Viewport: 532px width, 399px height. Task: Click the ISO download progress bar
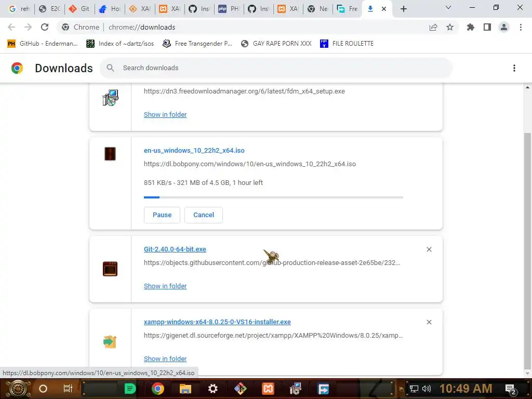click(273, 197)
